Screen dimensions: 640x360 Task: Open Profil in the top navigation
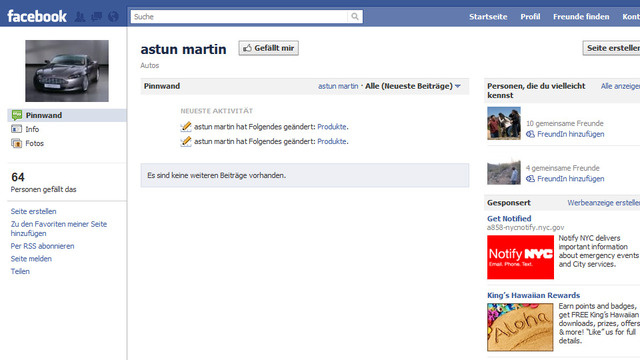coord(530,17)
